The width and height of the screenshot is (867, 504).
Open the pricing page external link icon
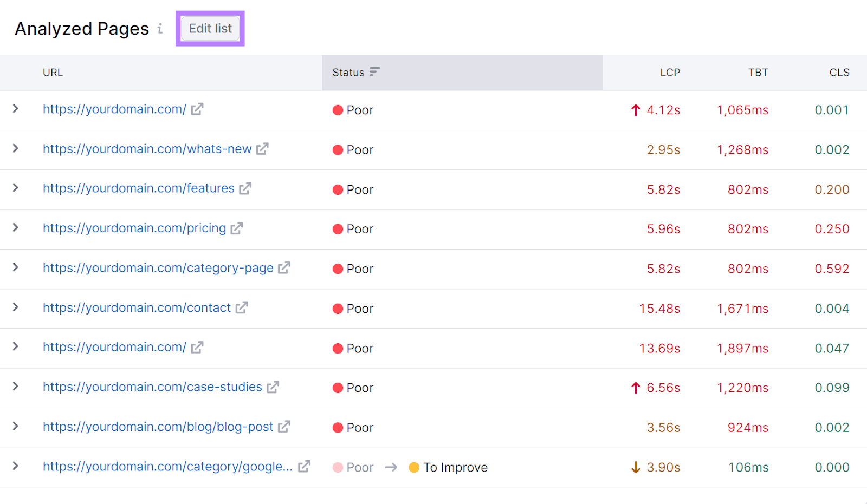237,228
